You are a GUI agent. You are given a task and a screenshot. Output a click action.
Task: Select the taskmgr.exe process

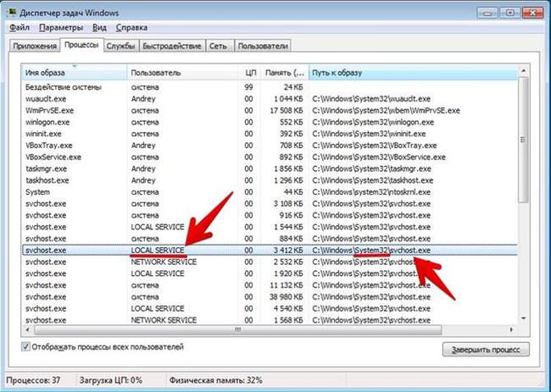tap(270, 168)
